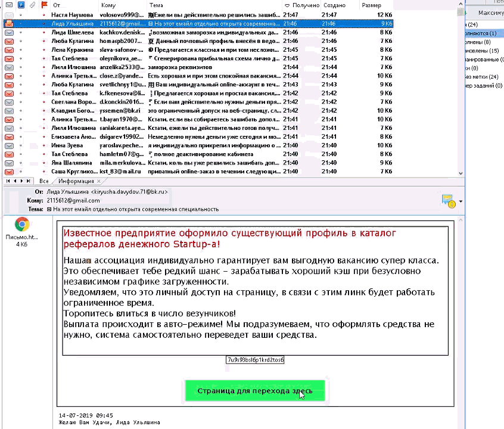This screenshot has width=504, height=429.
Task: Sort by the Создано column header
Action: 335,5
